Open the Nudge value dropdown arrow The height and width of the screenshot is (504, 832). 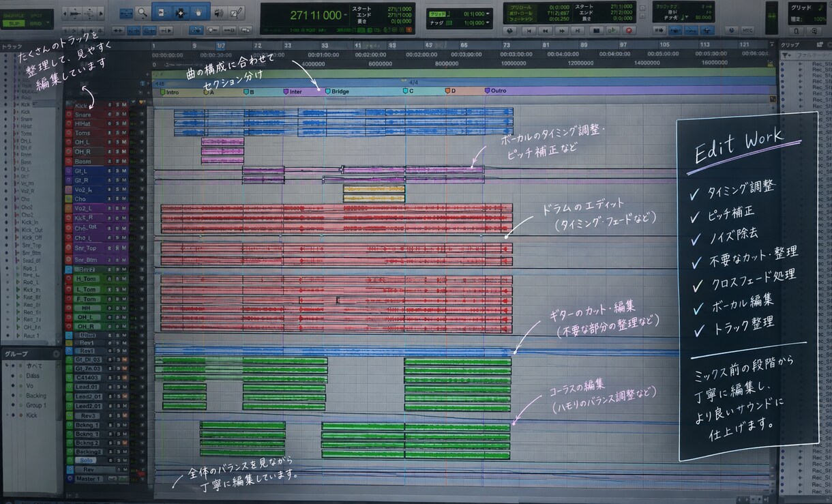pyautogui.click(x=489, y=23)
